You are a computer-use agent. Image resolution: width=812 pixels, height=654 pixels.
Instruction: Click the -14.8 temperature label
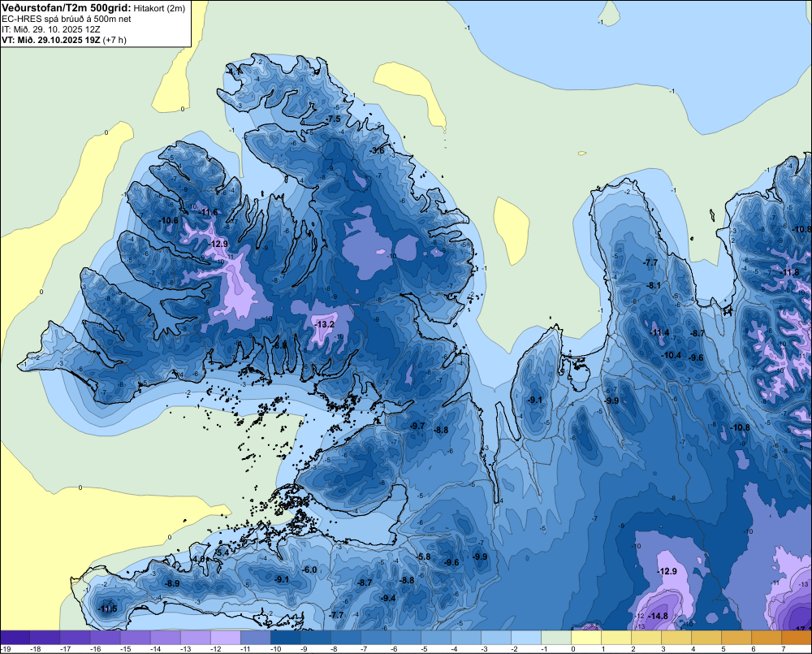(x=658, y=616)
